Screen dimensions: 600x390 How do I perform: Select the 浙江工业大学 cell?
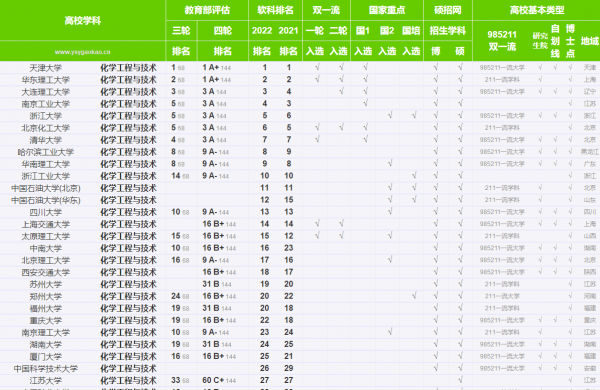point(46,176)
